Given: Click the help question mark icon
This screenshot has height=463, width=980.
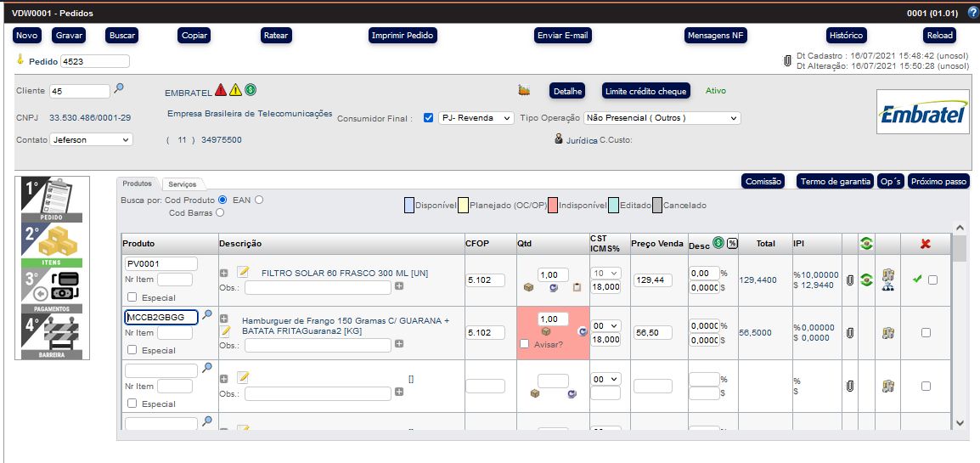Looking at the screenshot, I should click(973, 13).
